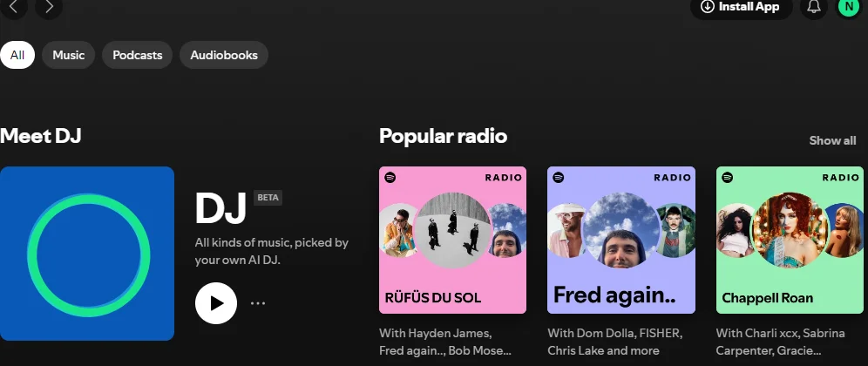
Task: Open the notifications bell
Action: click(x=814, y=7)
